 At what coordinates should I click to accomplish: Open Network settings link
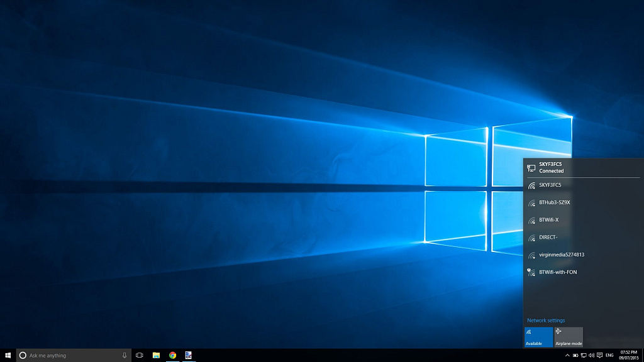coord(546,321)
